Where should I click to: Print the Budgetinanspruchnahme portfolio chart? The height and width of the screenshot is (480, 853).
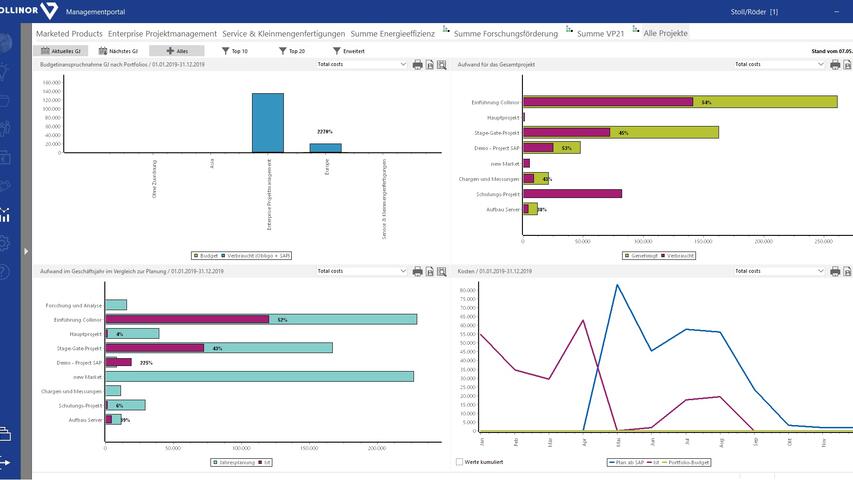point(418,64)
